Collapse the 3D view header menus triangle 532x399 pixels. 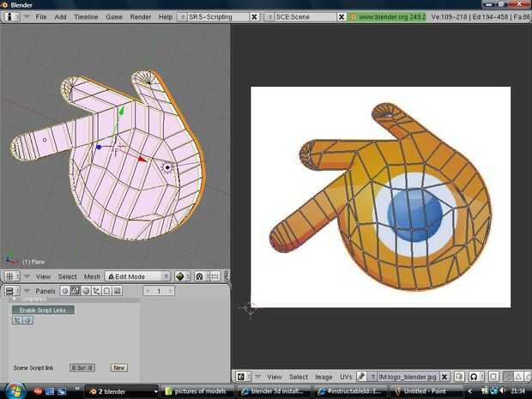[x=27, y=276]
